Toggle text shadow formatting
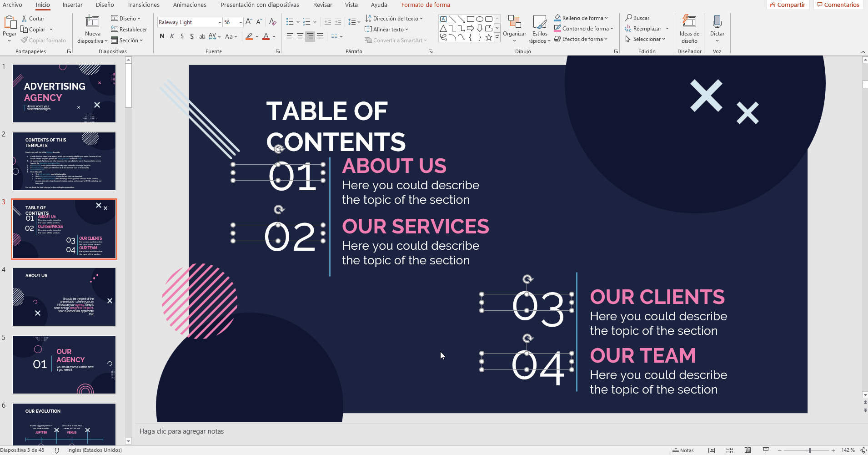Screen dimensions: 868x455 pyautogui.click(x=192, y=36)
